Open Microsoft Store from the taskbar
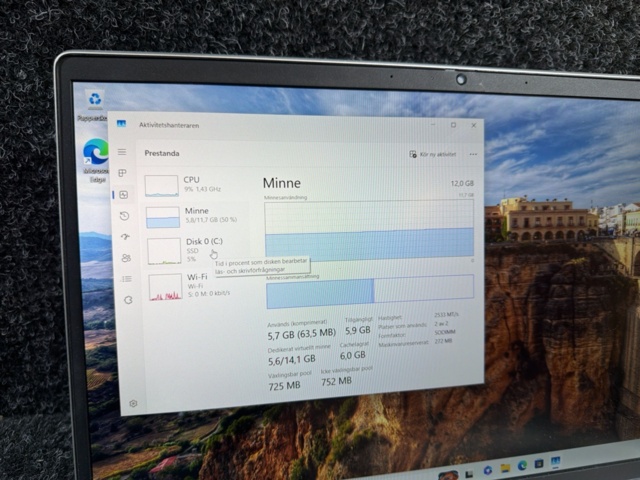 coord(539,464)
